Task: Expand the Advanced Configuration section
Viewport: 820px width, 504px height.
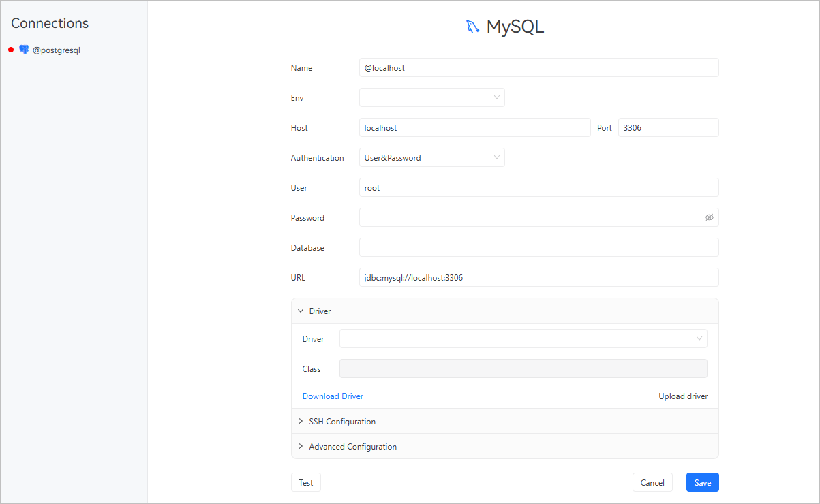Action: 505,446
